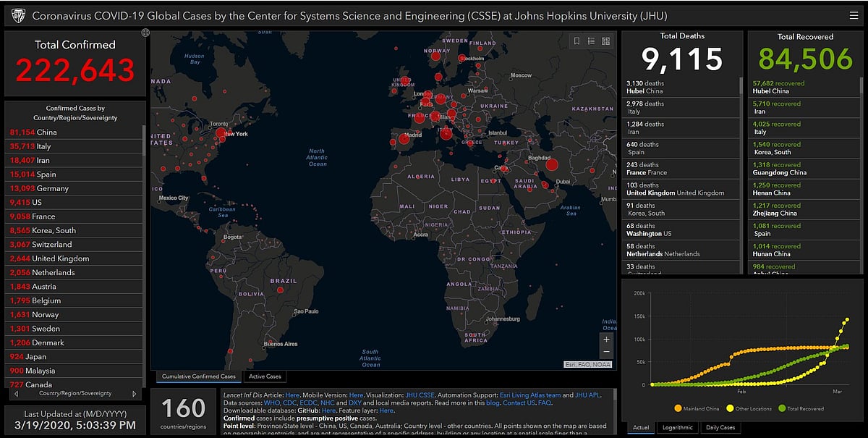
Task: Open the map bookmarks icon
Action: 576,41
